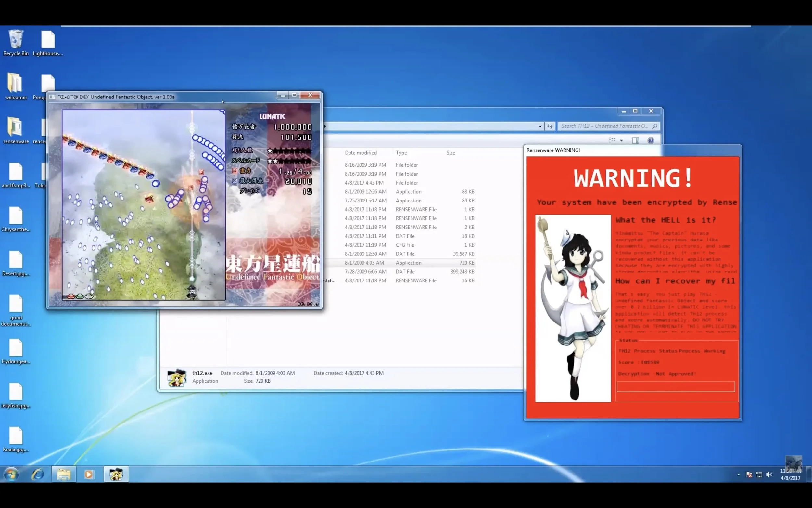
Task: Select the good document file icon
Action: tap(16, 310)
